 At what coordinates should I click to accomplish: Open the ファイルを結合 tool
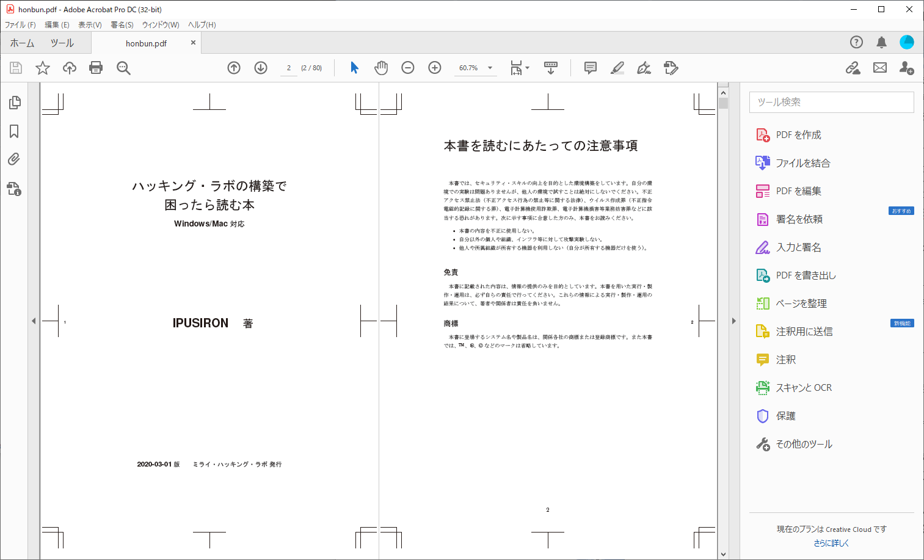[793, 163]
